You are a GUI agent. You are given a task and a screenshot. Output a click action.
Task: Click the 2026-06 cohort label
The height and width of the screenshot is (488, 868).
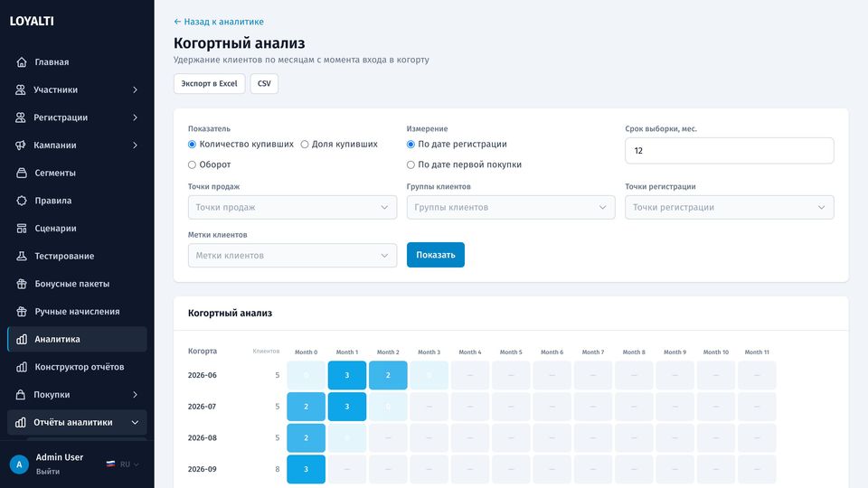click(202, 375)
